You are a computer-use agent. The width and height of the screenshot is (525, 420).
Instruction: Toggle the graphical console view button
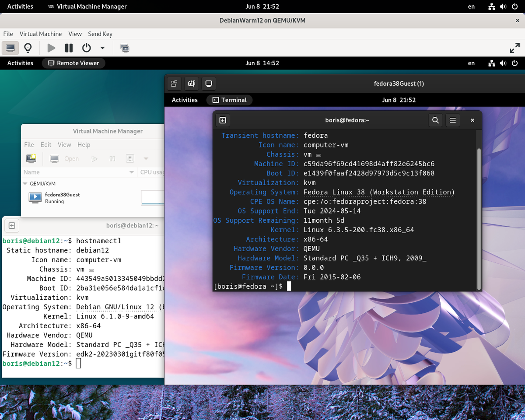click(10, 48)
